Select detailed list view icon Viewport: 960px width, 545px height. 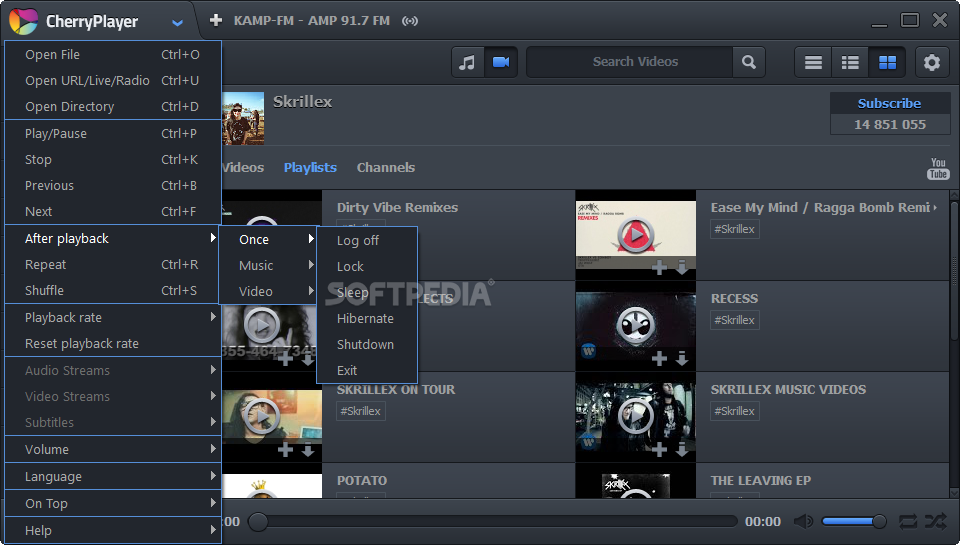click(850, 62)
